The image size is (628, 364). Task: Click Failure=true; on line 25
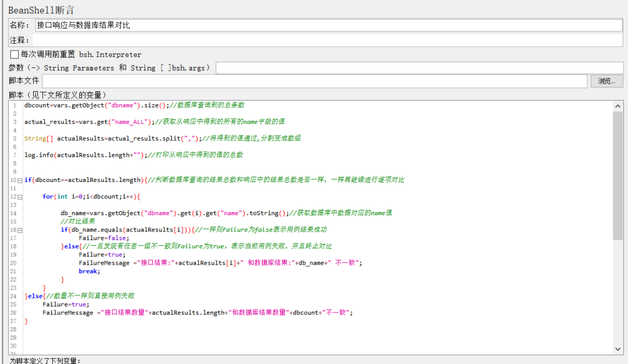tap(66, 304)
